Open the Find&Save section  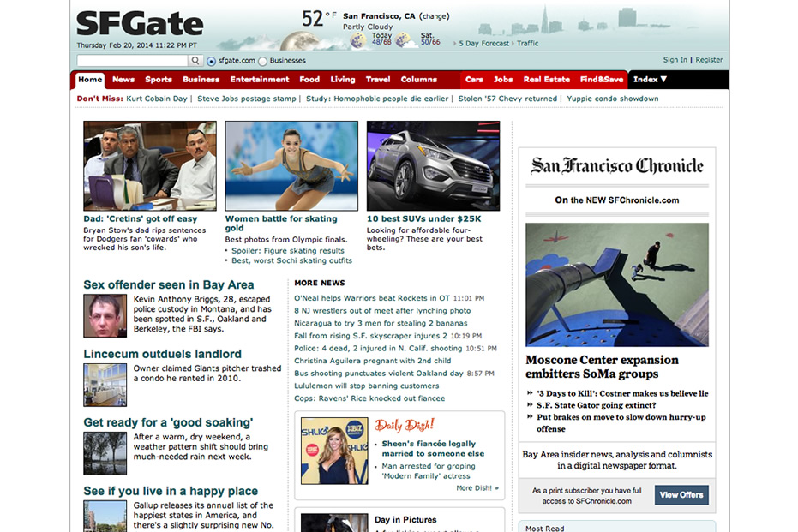(602, 80)
